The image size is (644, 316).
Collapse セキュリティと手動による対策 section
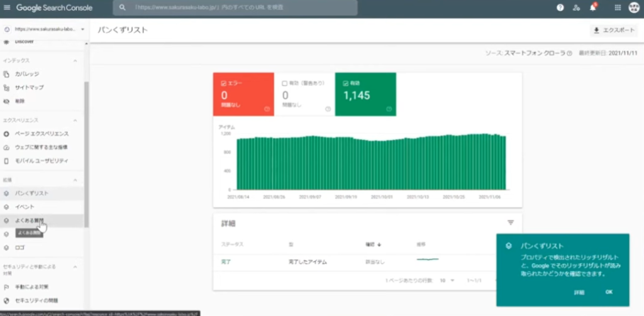pyautogui.click(x=75, y=267)
